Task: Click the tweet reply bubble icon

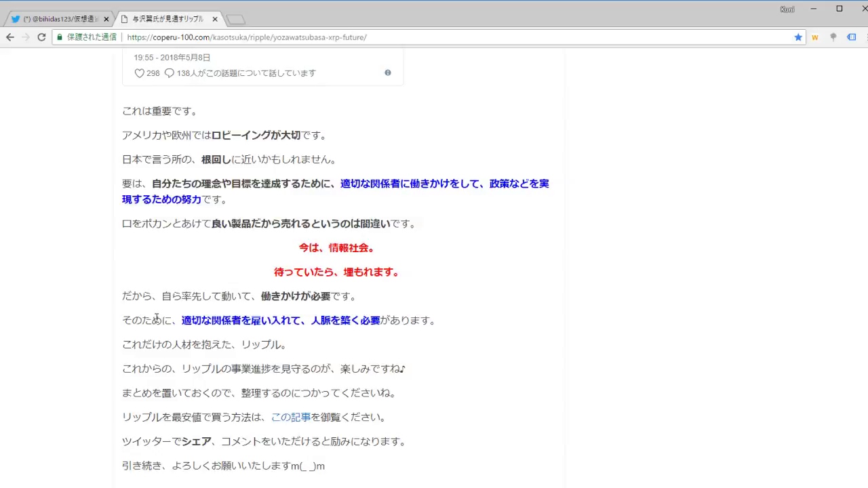Action: tap(170, 73)
